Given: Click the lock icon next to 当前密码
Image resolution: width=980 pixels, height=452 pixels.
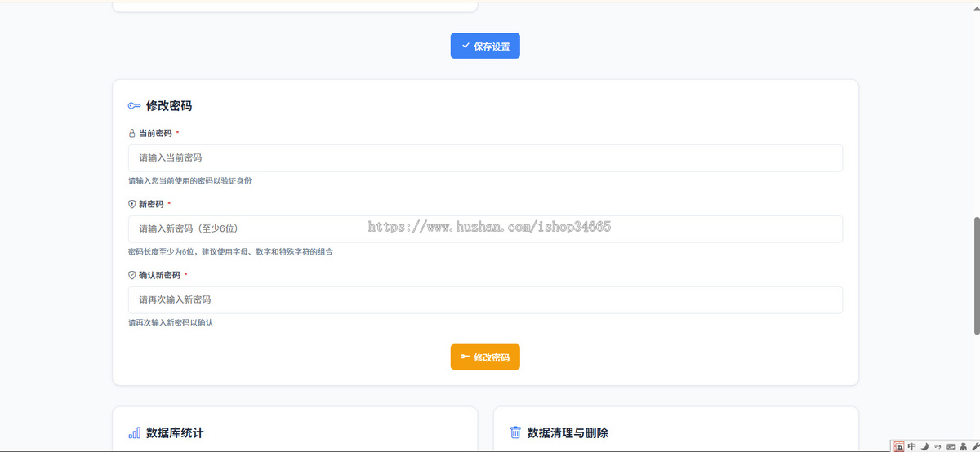Looking at the screenshot, I should [x=131, y=133].
